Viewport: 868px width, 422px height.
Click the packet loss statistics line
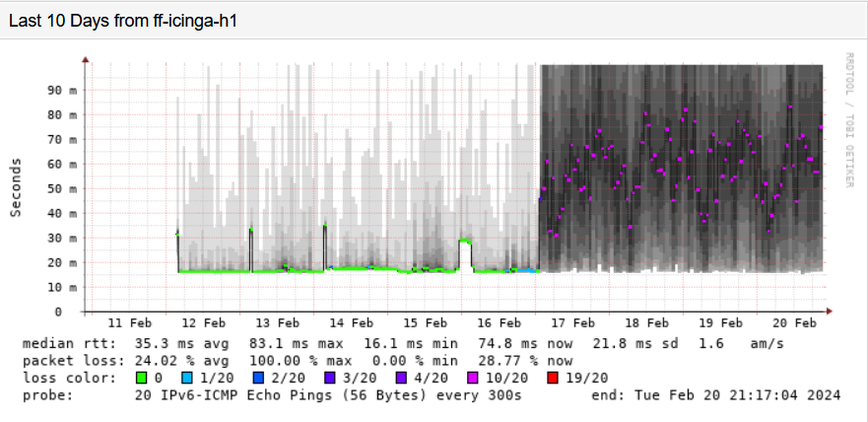(x=298, y=361)
